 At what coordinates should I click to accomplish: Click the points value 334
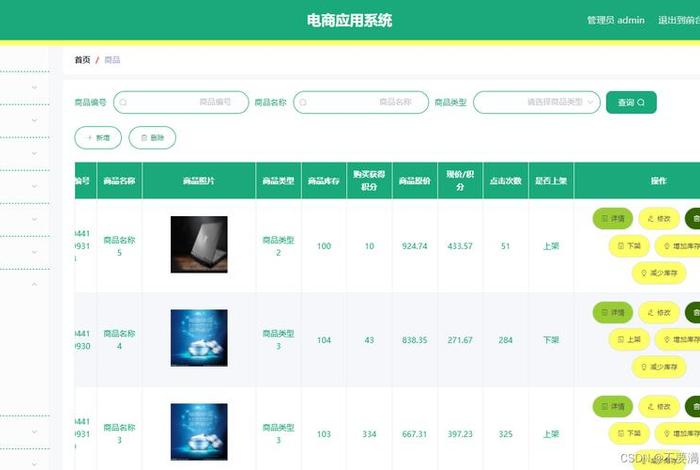369,434
